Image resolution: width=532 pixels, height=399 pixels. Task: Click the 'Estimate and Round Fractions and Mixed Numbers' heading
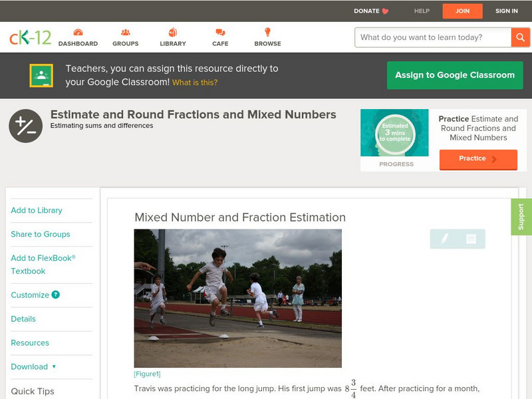click(194, 114)
